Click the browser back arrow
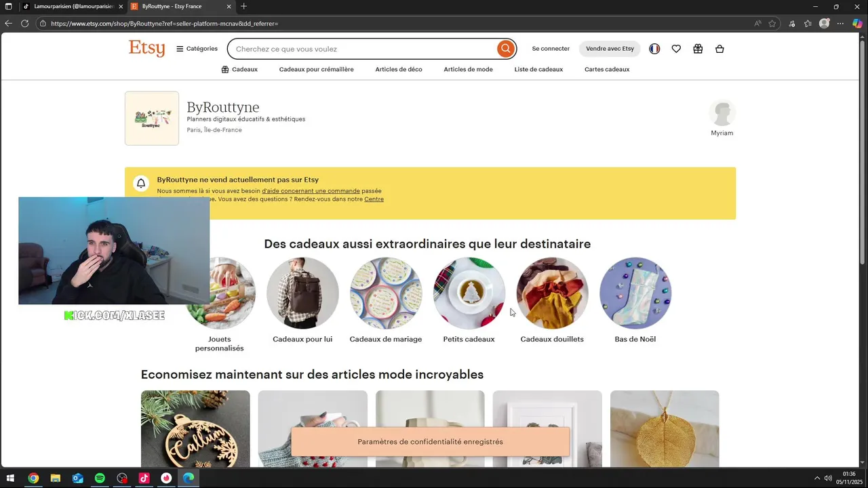Viewport: 868px width, 488px height. (x=8, y=23)
